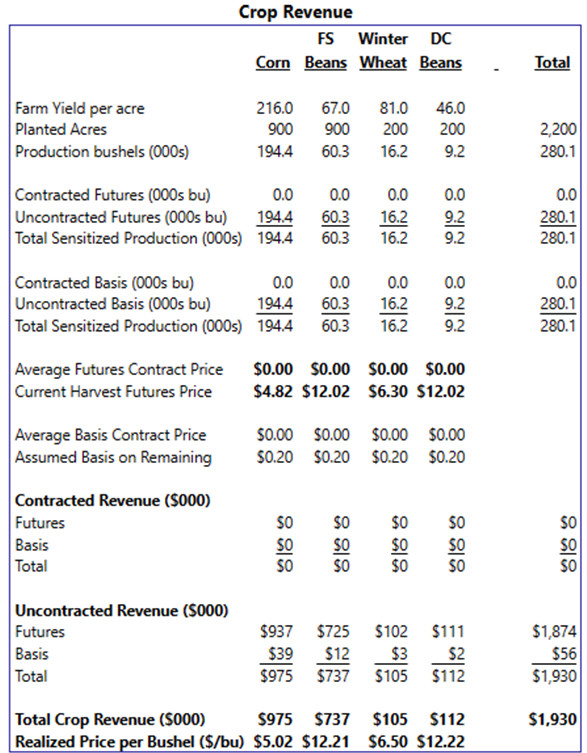Select the Corn farm yield value 216.0
Screen dimensions: 587x753
point(274,108)
